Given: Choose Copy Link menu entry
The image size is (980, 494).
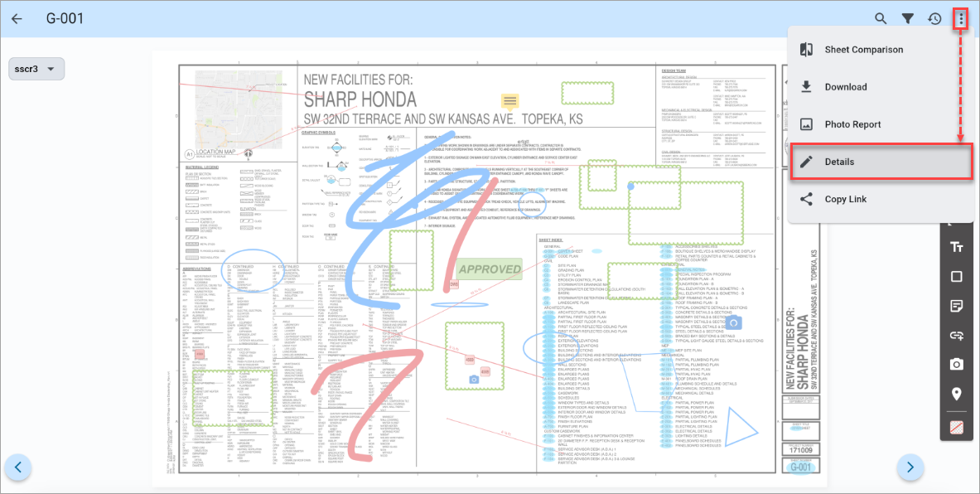Looking at the screenshot, I should (881, 199).
